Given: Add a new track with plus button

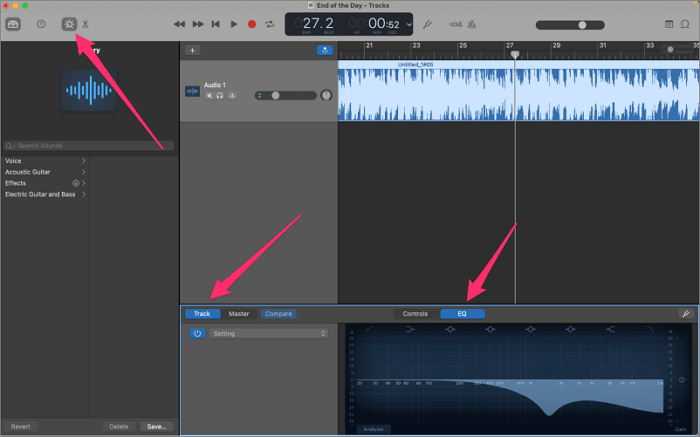Looking at the screenshot, I should 192,50.
